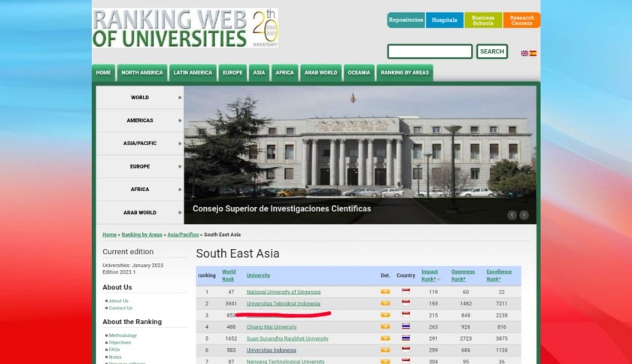This screenshot has height=364, width=632.
Task: Open Chiang Mai University link
Action: click(x=272, y=327)
